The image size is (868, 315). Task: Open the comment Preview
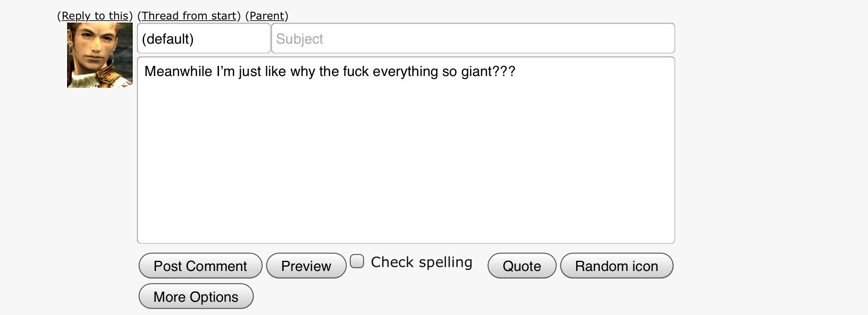tap(306, 265)
